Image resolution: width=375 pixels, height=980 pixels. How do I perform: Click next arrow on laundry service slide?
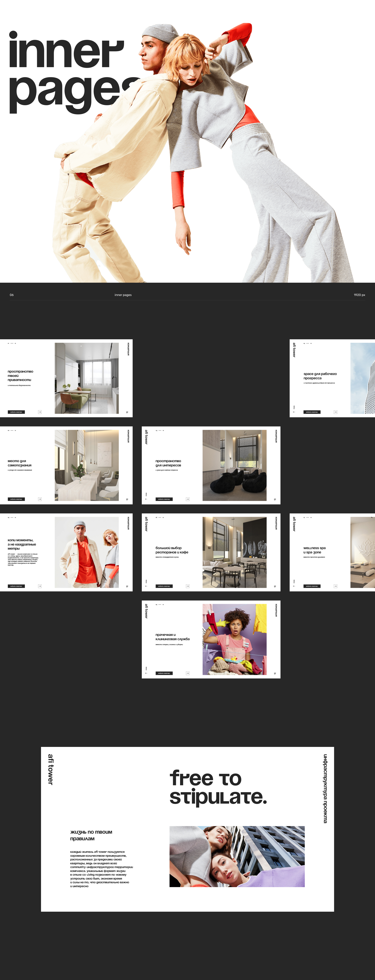click(x=187, y=673)
